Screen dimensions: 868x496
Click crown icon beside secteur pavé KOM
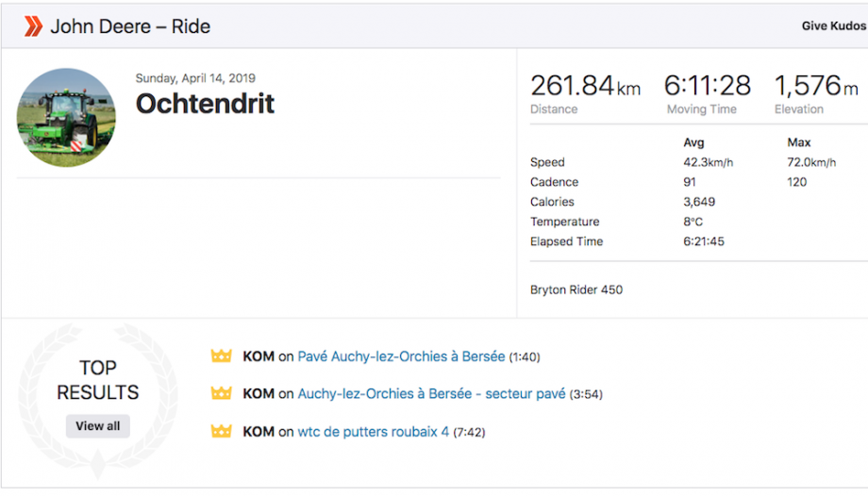221,393
